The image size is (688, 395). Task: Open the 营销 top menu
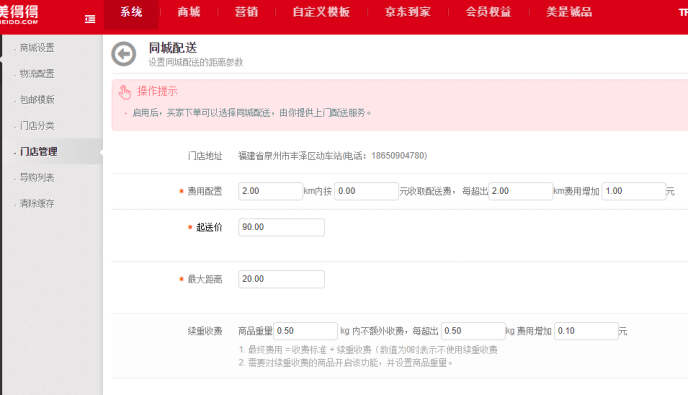coord(246,12)
